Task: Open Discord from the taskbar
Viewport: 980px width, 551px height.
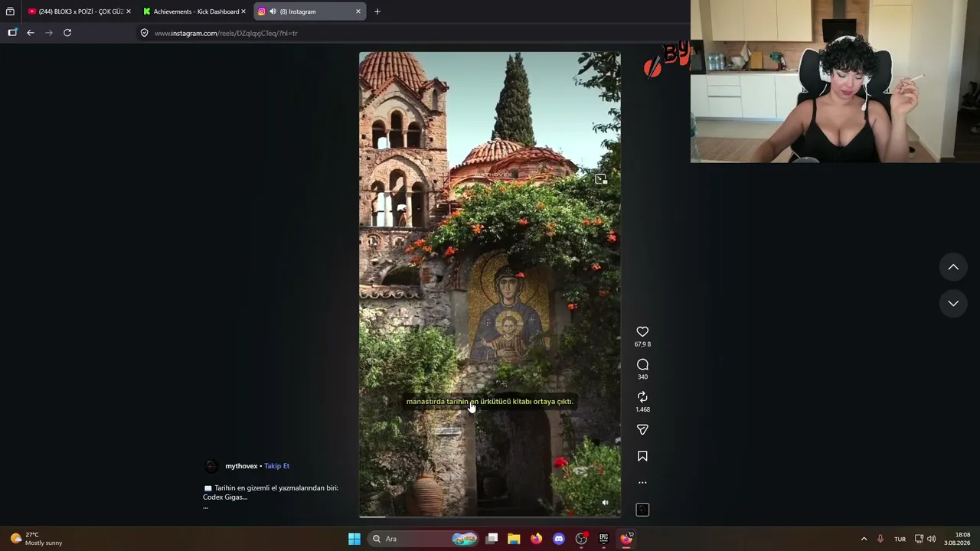Action: tap(559, 539)
